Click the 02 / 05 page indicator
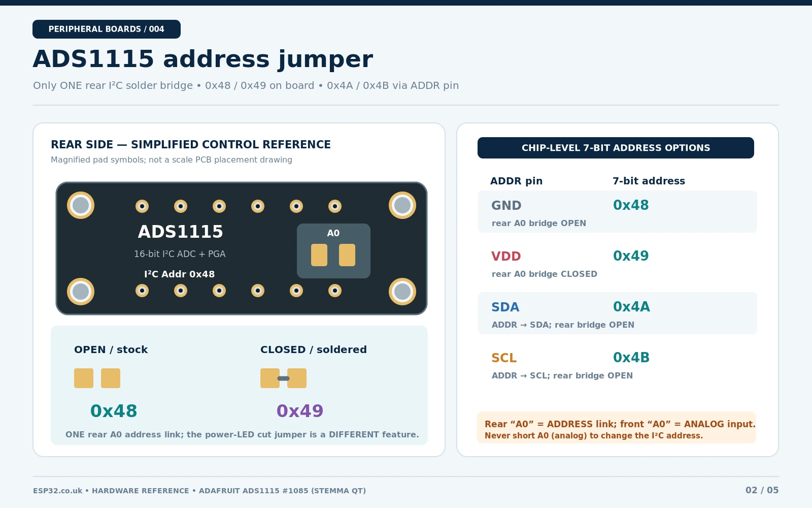812x508 pixels. pos(762,490)
